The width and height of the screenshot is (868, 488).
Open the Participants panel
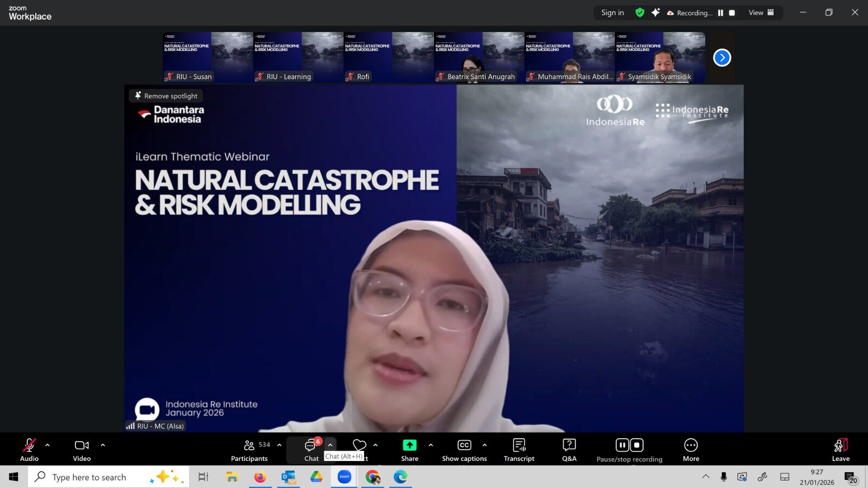pyautogui.click(x=250, y=450)
